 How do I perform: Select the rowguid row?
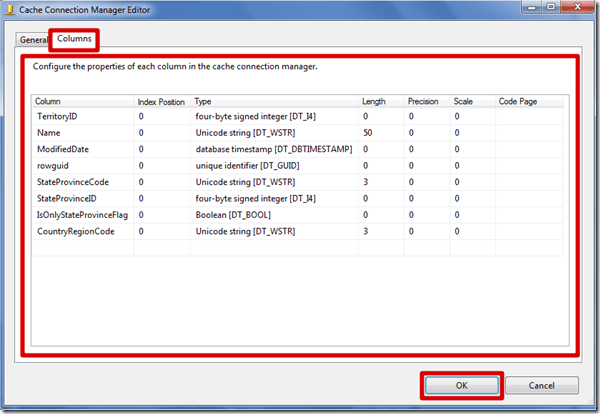52,165
